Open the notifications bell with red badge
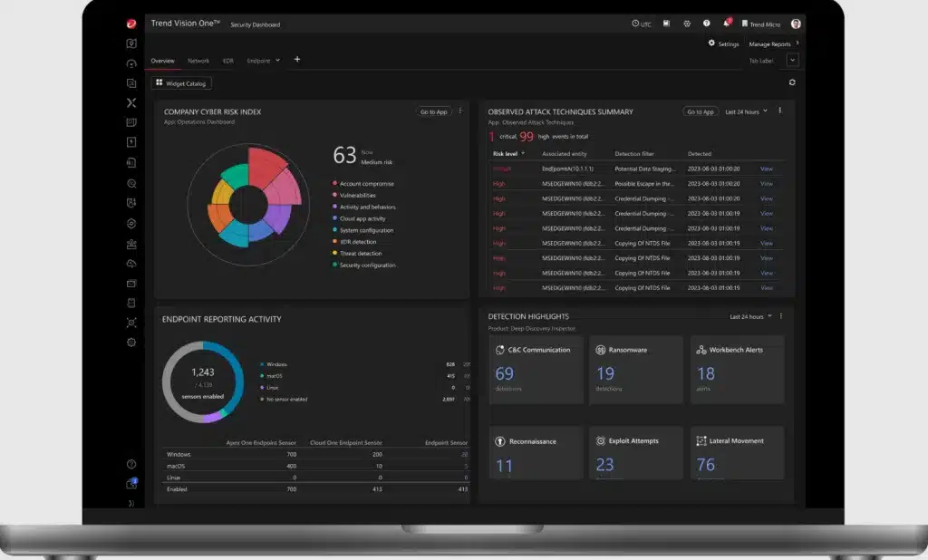 click(x=727, y=23)
